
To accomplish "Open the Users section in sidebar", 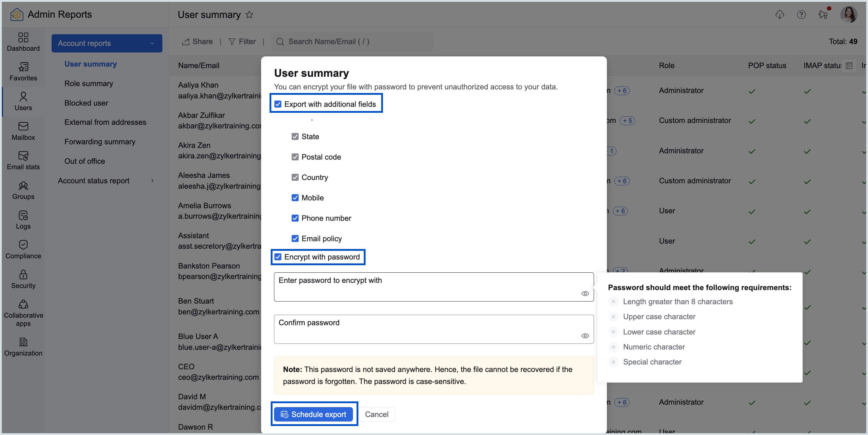I will pos(23,101).
